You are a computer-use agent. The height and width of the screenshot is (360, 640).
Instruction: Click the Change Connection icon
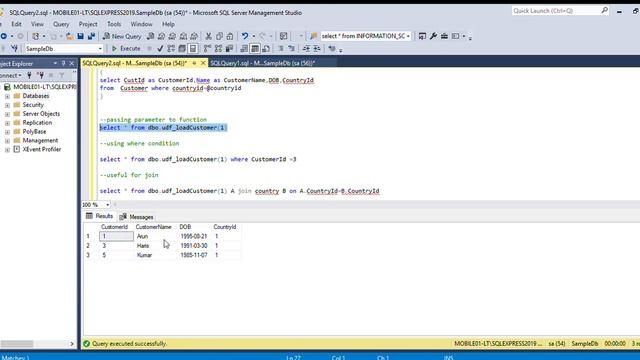[x=14, y=49]
